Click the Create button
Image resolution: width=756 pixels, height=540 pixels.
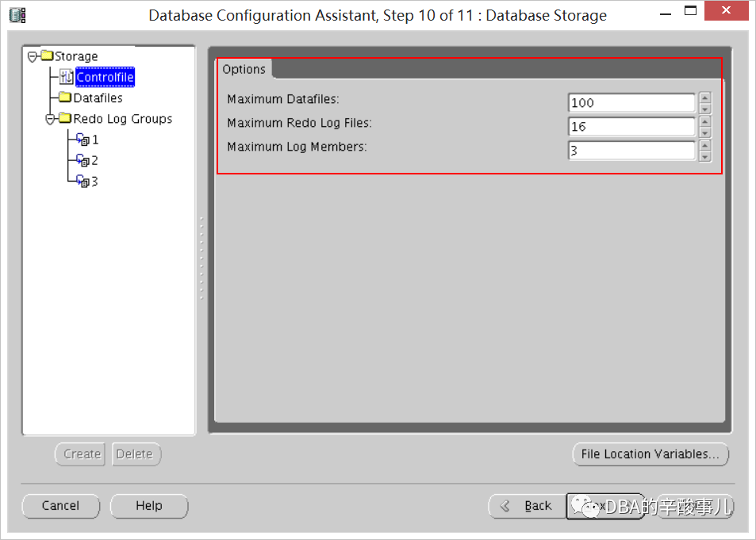pyautogui.click(x=80, y=454)
